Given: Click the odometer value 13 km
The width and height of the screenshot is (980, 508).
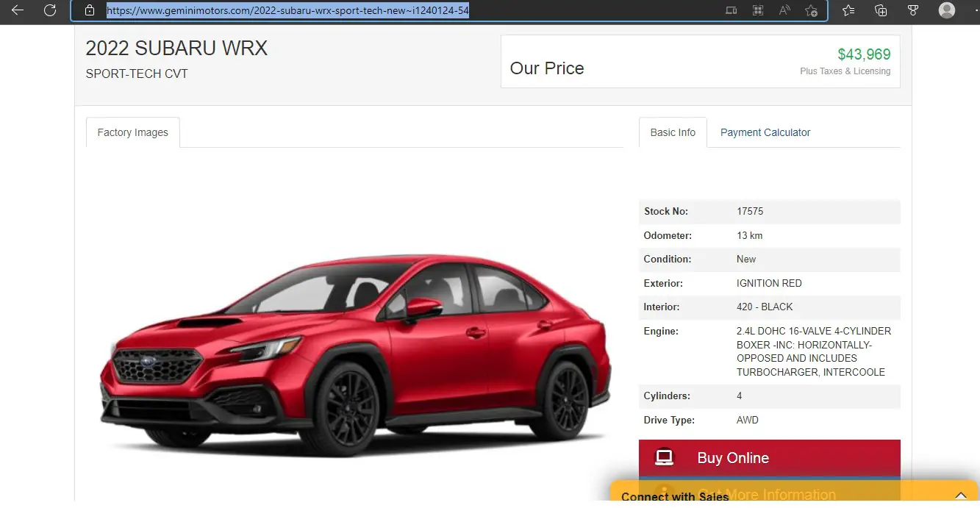Looking at the screenshot, I should coord(749,235).
